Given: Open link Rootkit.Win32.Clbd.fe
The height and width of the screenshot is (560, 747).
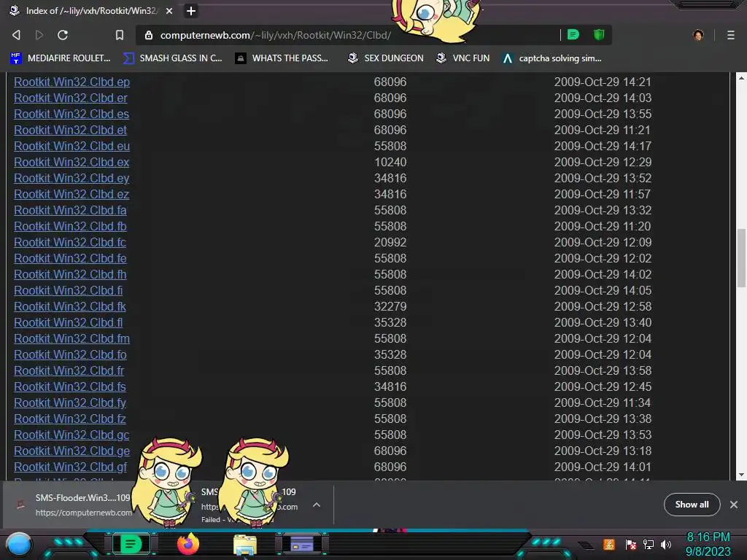Looking at the screenshot, I should point(70,259).
